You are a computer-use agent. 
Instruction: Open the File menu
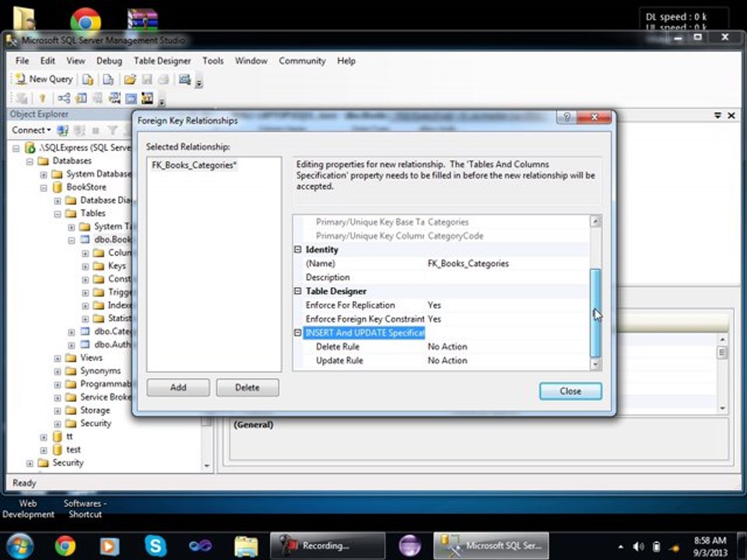22,61
